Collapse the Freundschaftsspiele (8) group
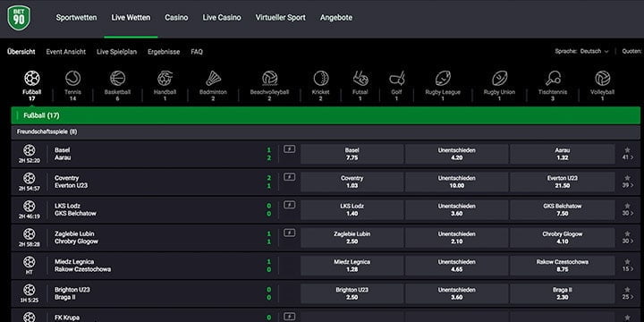The width and height of the screenshot is (644, 322). coord(326,131)
